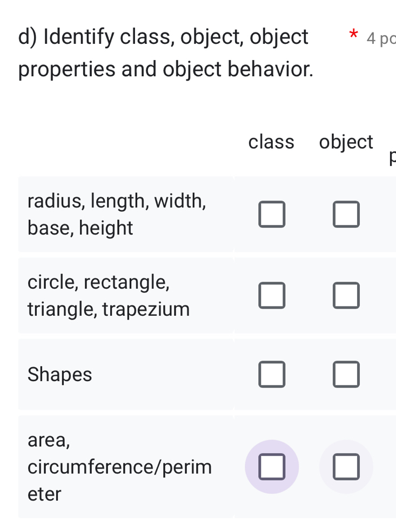Check the object box in the Shapes row

click(x=346, y=374)
